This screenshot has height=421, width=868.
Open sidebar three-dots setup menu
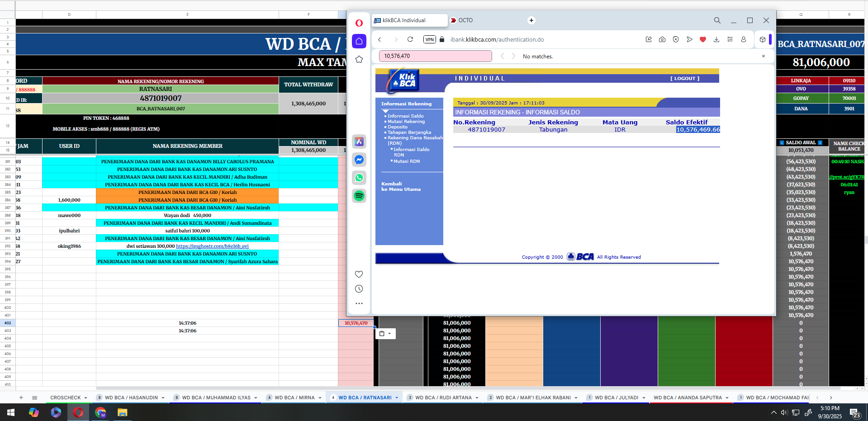(359, 303)
